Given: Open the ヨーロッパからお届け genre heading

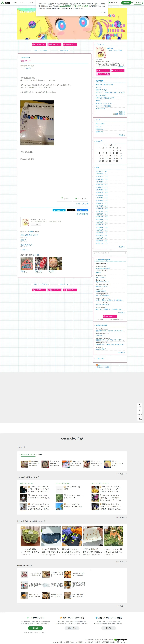Looking at the screenshot, I should click(x=63, y=483).
